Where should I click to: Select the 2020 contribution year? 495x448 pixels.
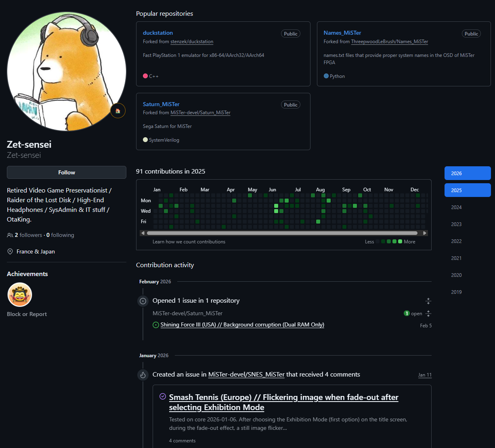point(468,275)
